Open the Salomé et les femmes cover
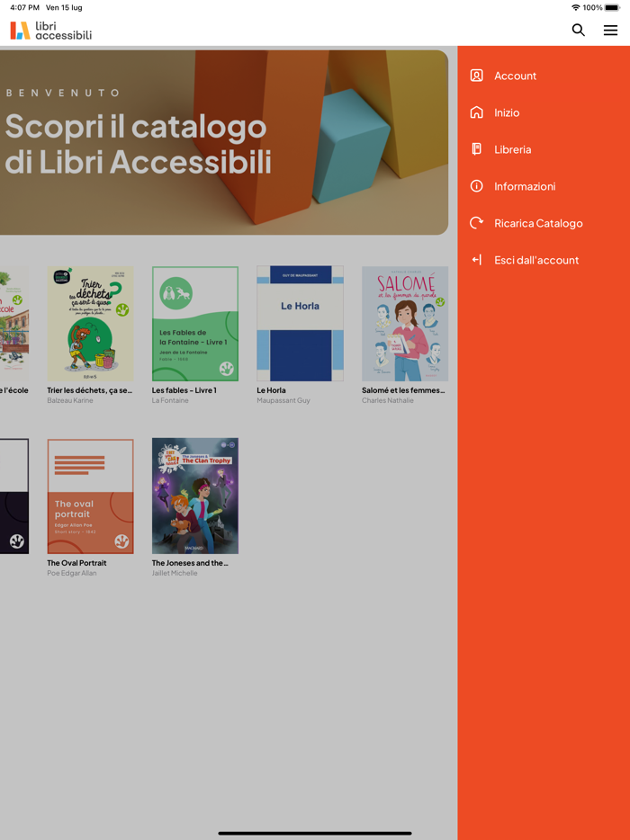Viewport: 630px width, 840px height. pyautogui.click(x=404, y=324)
